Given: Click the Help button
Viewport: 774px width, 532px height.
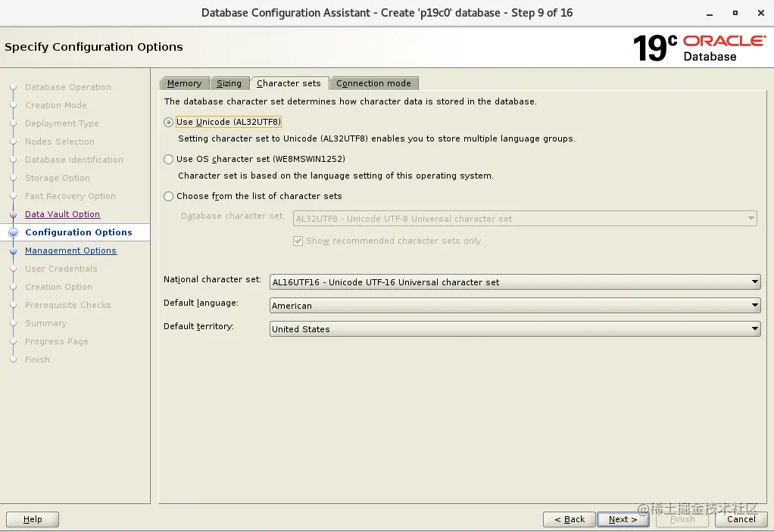Looking at the screenshot, I should click(x=33, y=519).
